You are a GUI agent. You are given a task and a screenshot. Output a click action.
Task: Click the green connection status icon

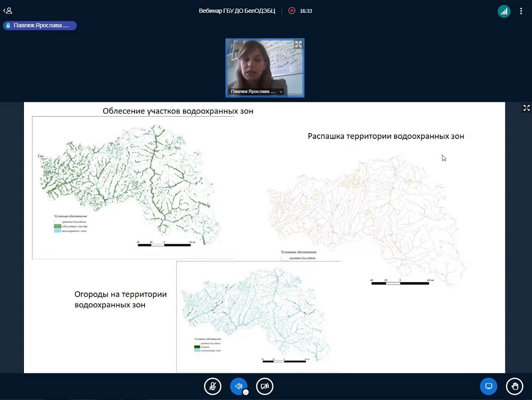504,11
